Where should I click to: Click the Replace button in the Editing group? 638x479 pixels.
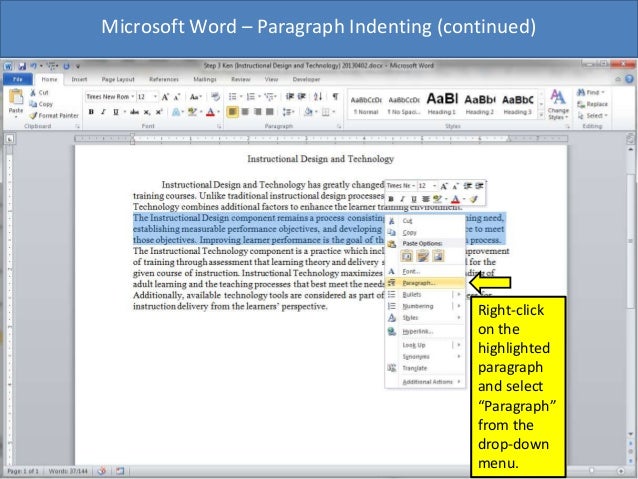(x=592, y=104)
